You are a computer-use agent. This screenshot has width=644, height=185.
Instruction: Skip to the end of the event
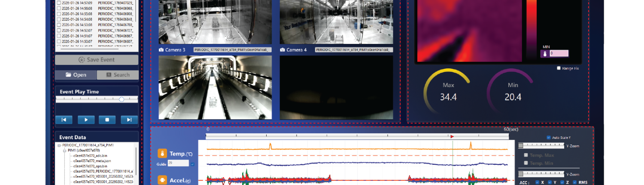click(x=129, y=120)
